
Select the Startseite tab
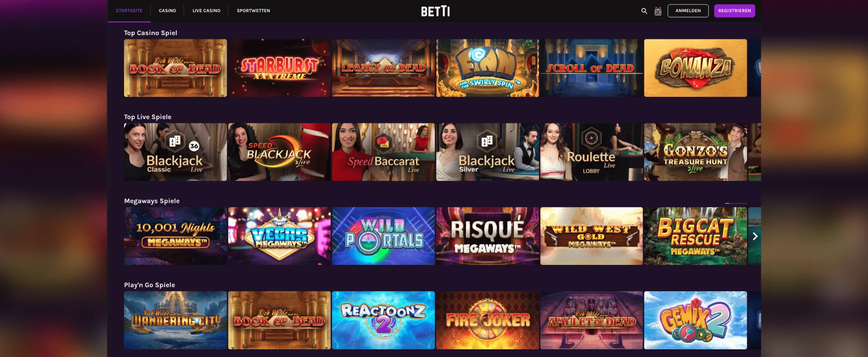(x=129, y=11)
